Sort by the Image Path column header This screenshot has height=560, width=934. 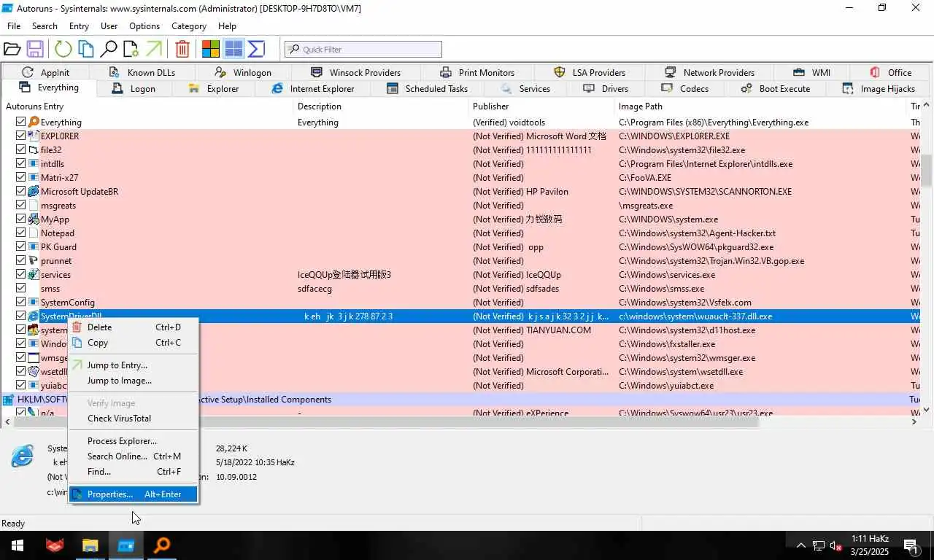click(760, 106)
